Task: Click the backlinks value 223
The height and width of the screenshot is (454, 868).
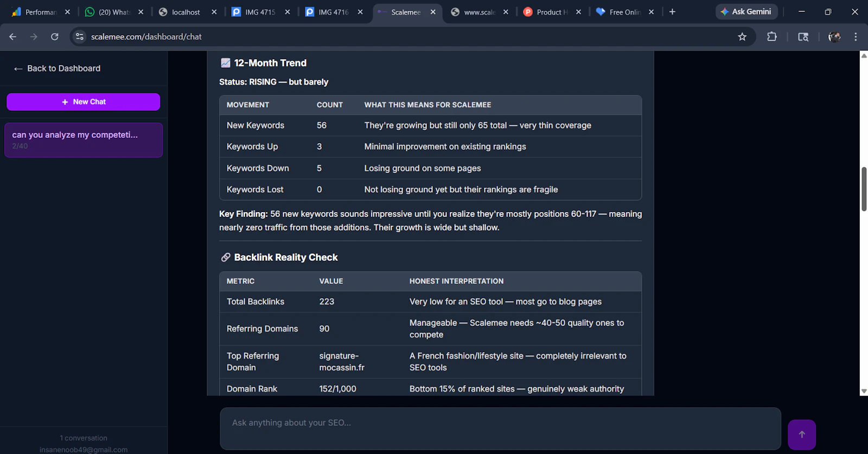Action: pyautogui.click(x=327, y=302)
